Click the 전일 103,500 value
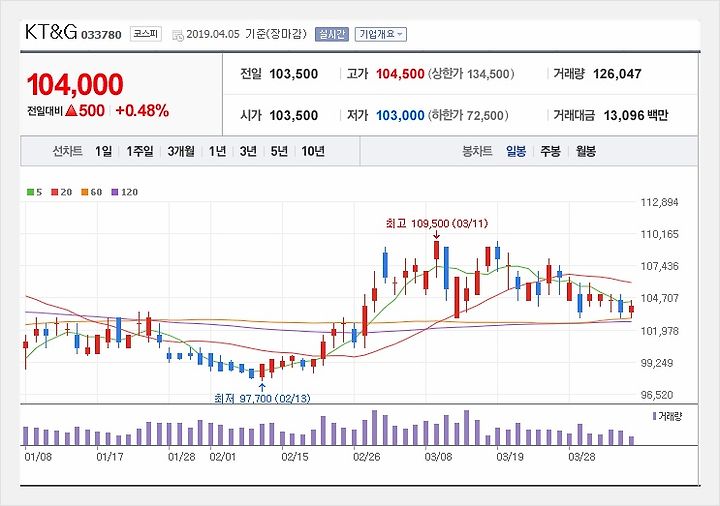This screenshot has width=720, height=506. click(x=293, y=74)
